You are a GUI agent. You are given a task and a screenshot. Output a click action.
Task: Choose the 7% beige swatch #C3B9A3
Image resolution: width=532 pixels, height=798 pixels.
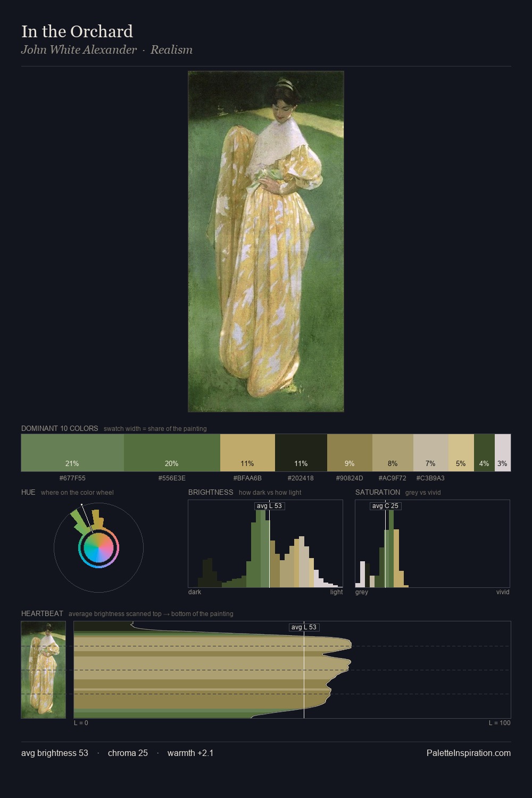pos(431,453)
